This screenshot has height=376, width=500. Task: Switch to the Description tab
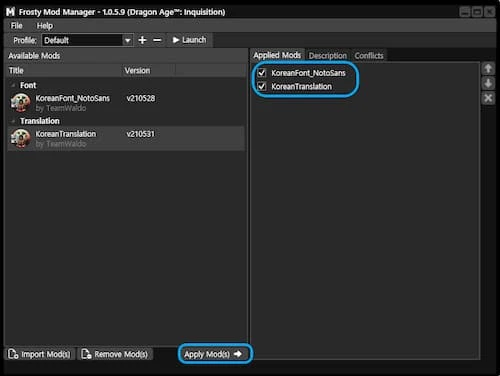click(328, 56)
